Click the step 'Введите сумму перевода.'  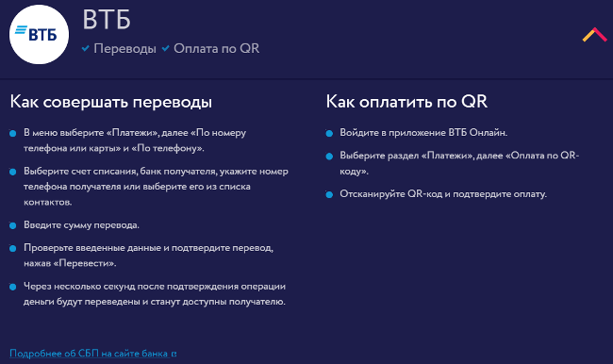point(81,225)
